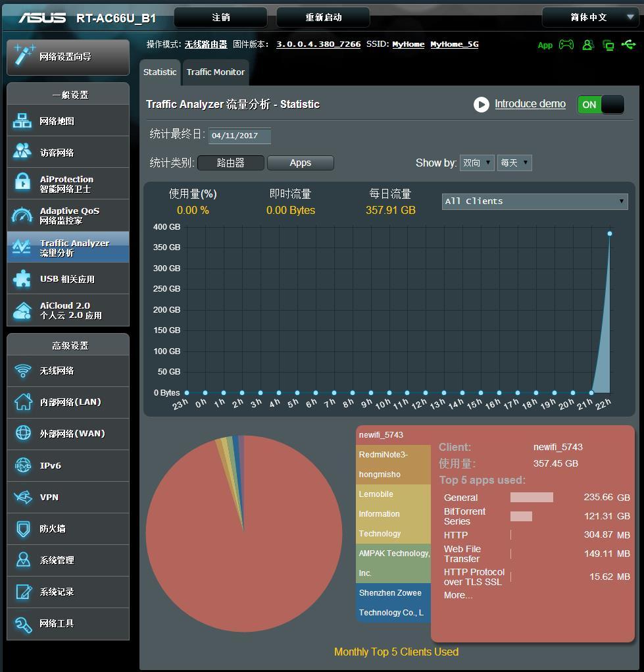The image size is (644, 672).
Task: Switch statistic type to Apps
Action: [x=301, y=163]
